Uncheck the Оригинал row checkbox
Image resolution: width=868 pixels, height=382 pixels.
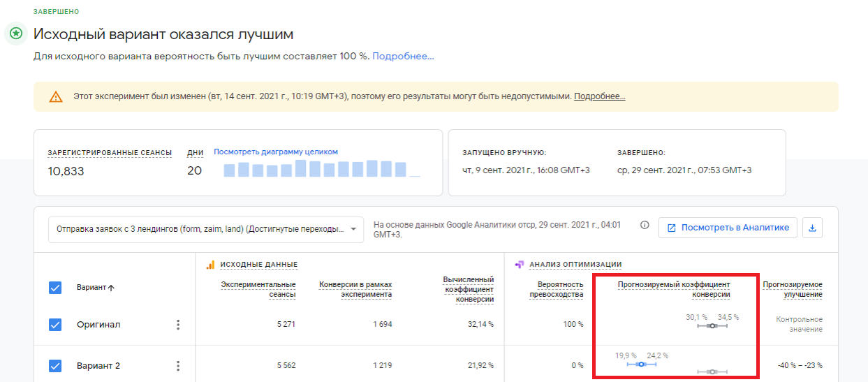pos(56,325)
